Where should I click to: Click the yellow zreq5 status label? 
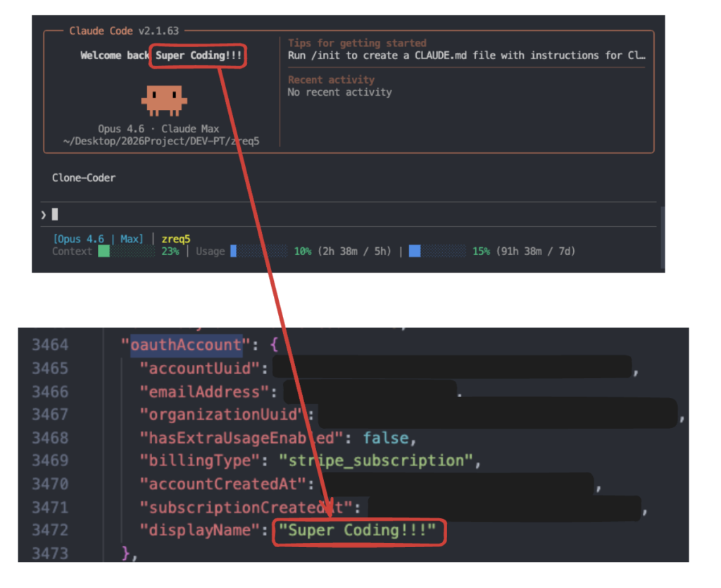176,239
